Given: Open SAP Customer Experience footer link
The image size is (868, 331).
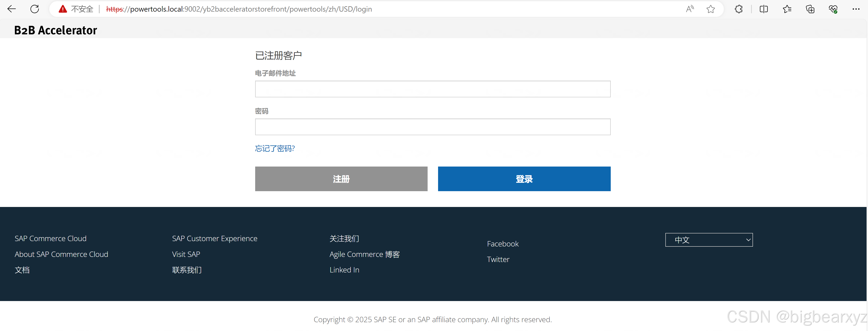Looking at the screenshot, I should (x=215, y=238).
